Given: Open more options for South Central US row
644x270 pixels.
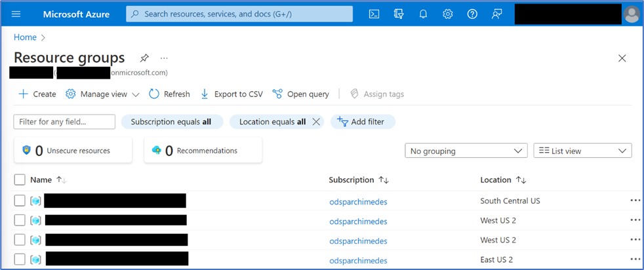Looking at the screenshot, I should (x=635, y=201).
